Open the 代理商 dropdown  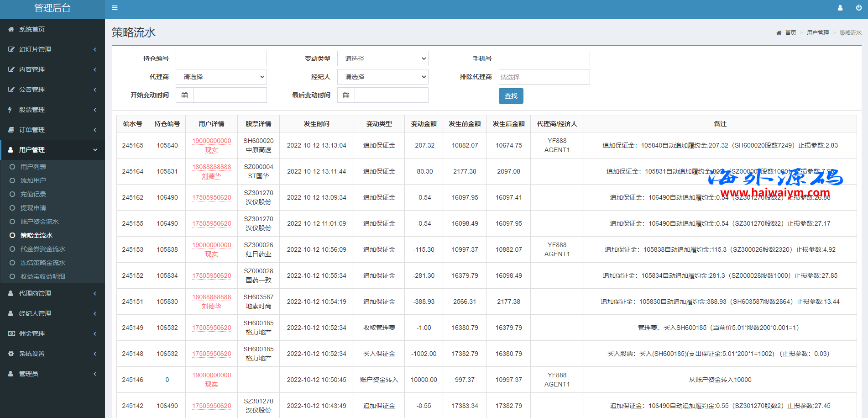click(221, 77)
